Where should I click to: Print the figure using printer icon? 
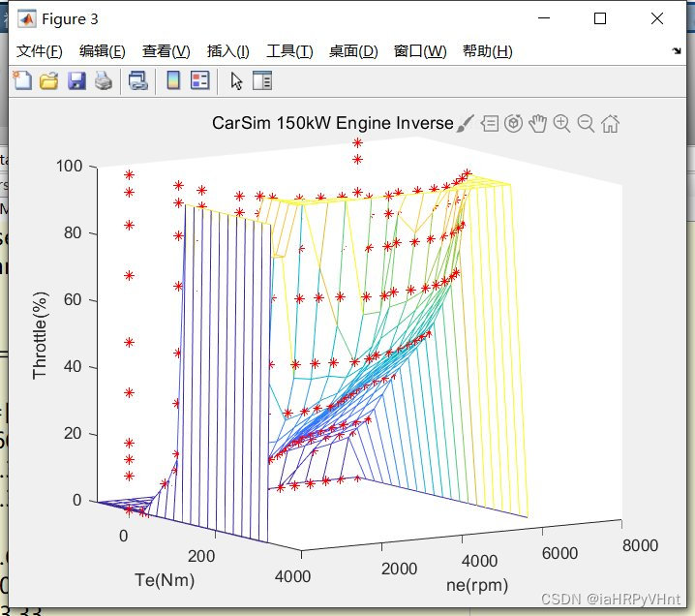click(104, 81)
